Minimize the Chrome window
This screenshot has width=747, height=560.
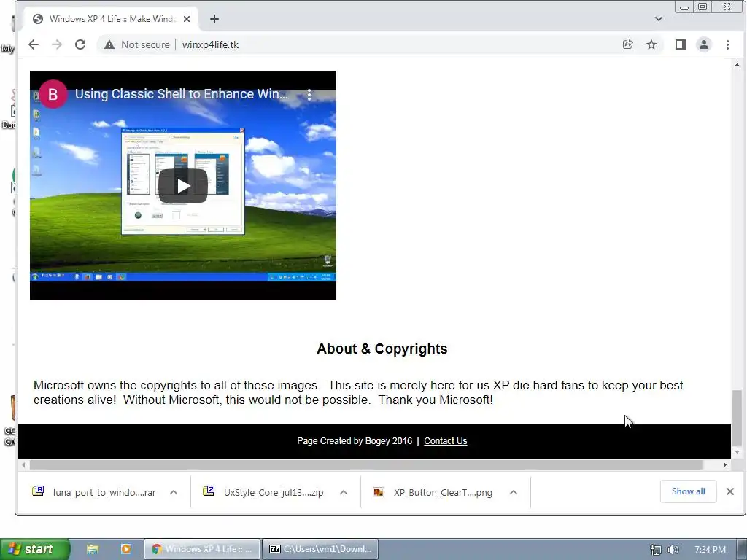(x=684, y=7)
